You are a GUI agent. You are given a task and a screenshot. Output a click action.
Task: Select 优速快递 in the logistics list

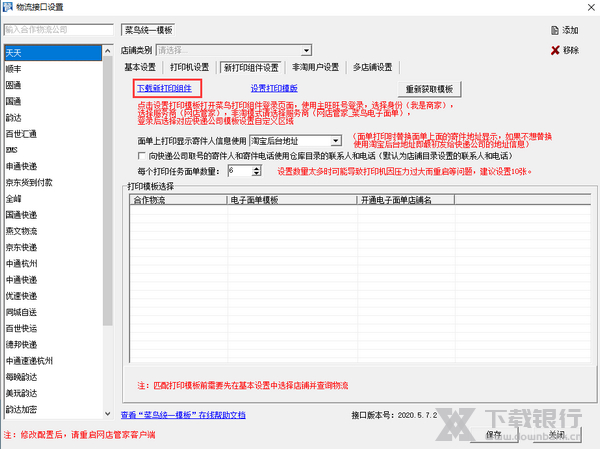point(53,296)
